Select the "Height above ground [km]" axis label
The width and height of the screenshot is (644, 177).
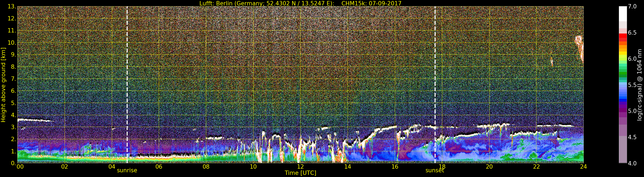3,85
